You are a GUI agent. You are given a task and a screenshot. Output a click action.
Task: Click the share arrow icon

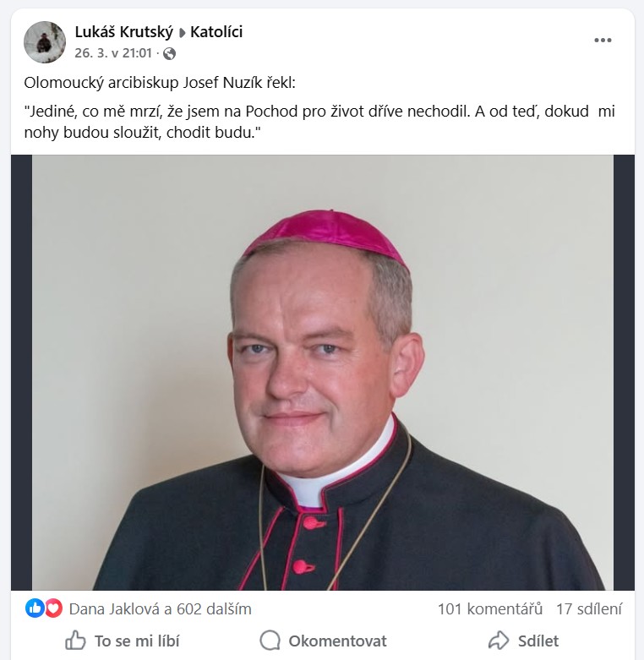pos(499,641)
